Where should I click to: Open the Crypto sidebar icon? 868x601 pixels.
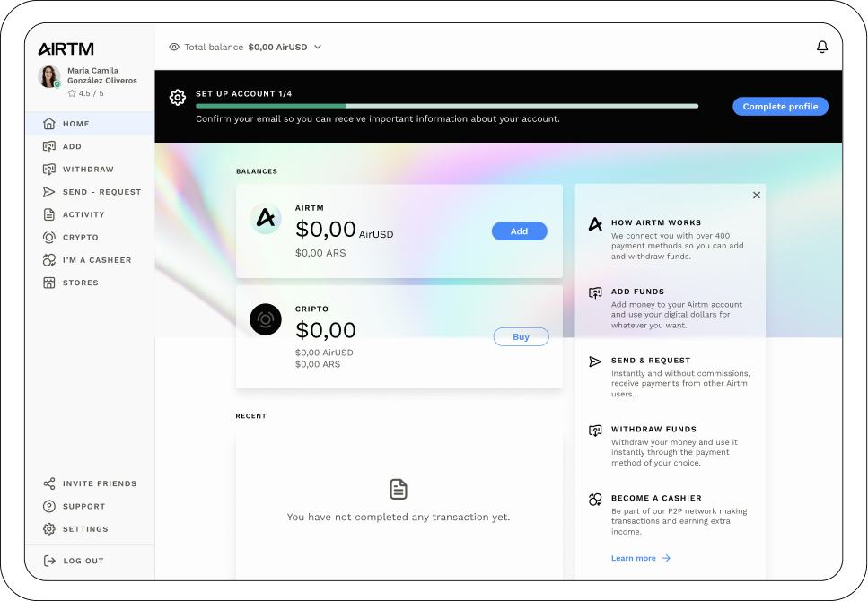(49, 237)
